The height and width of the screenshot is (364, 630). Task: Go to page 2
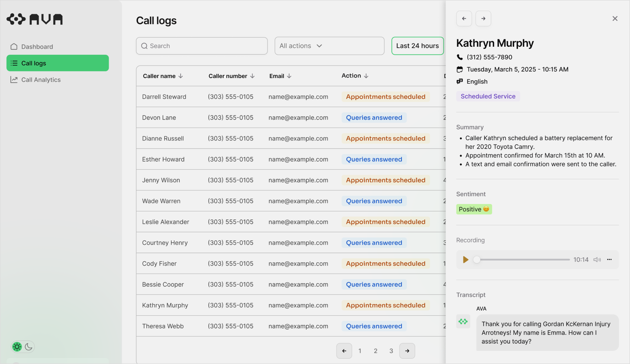376,351
